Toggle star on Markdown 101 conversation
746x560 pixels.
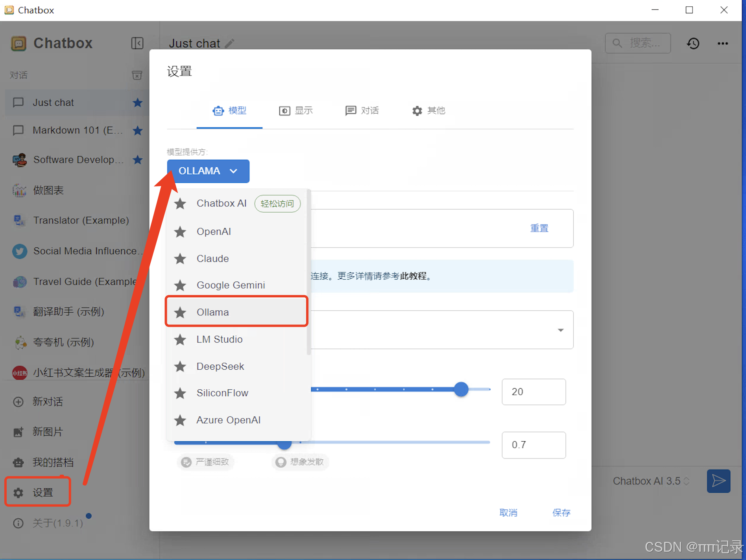tap(137, 130)
